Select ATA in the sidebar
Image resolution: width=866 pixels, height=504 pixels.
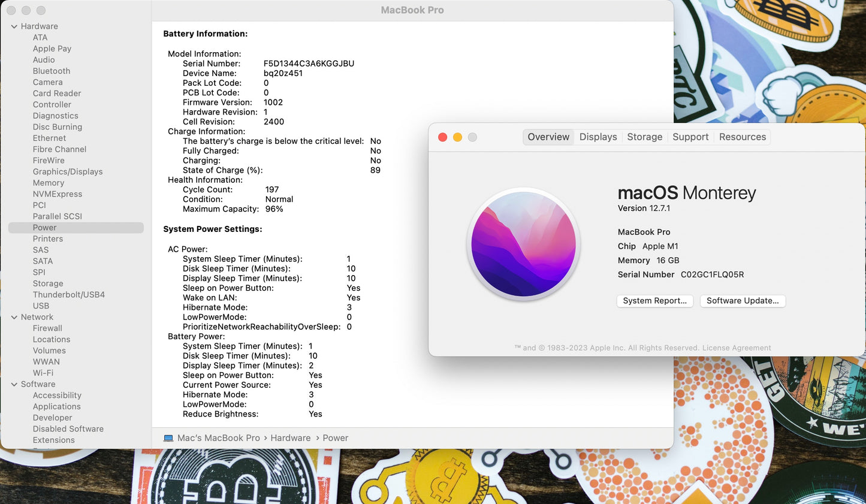pos(40,37)
